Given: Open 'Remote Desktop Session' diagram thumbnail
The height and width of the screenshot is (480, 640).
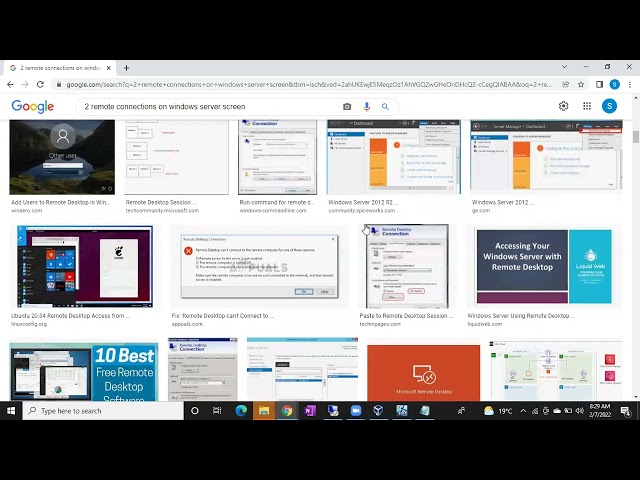Looking at the screenshot, I should [176, 157].
